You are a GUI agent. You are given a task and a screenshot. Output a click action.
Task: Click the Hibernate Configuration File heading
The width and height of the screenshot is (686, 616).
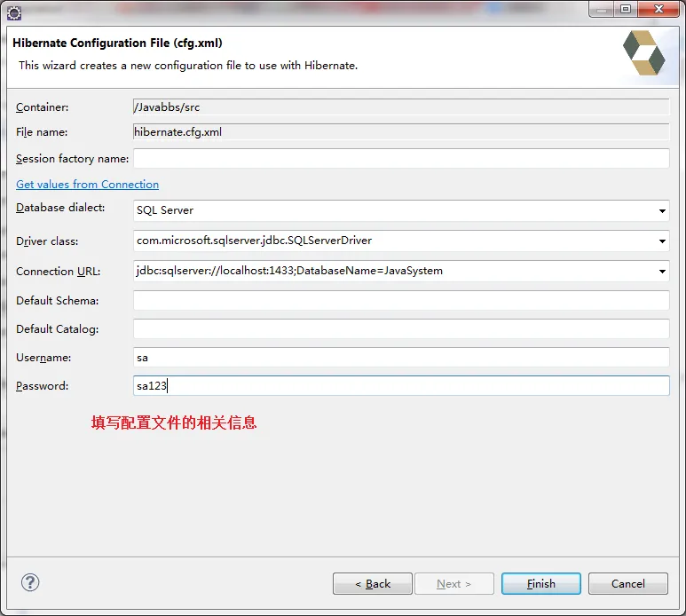(x=117, y=43)
